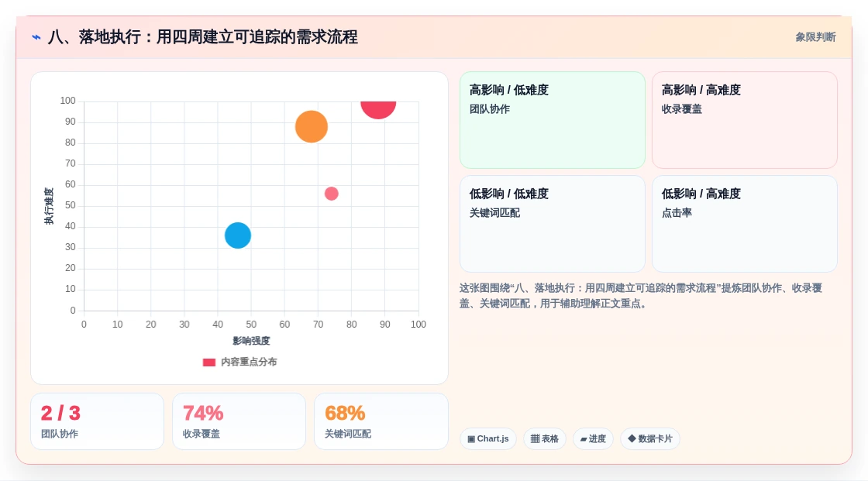Viewport: 868px width, 481px height.
Task: Click the orange bubble in the chart
Action: tap(312, 127)
